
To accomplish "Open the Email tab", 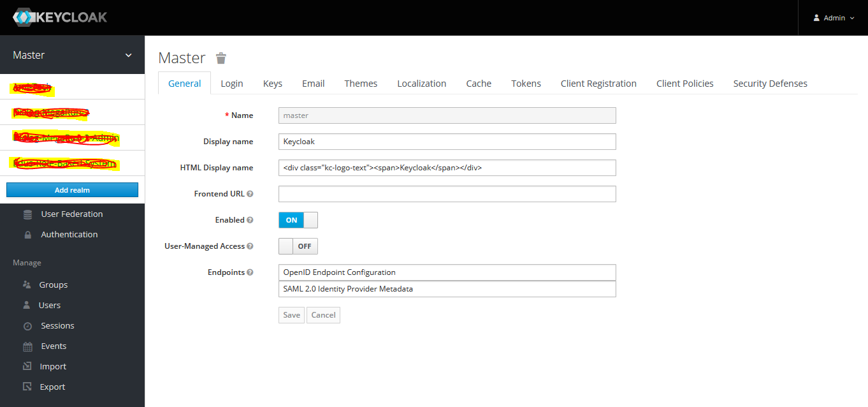I will (x=313, y=83).
